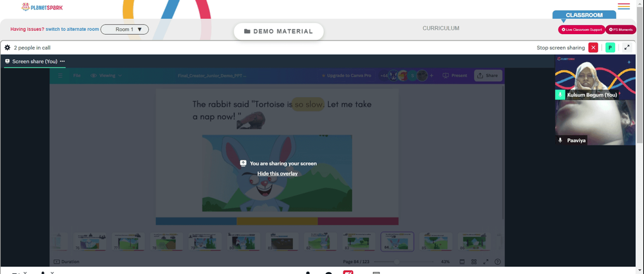Click the PlanetSpark logo
This screenshot has width=644, height=274.
tap(42, 7)
